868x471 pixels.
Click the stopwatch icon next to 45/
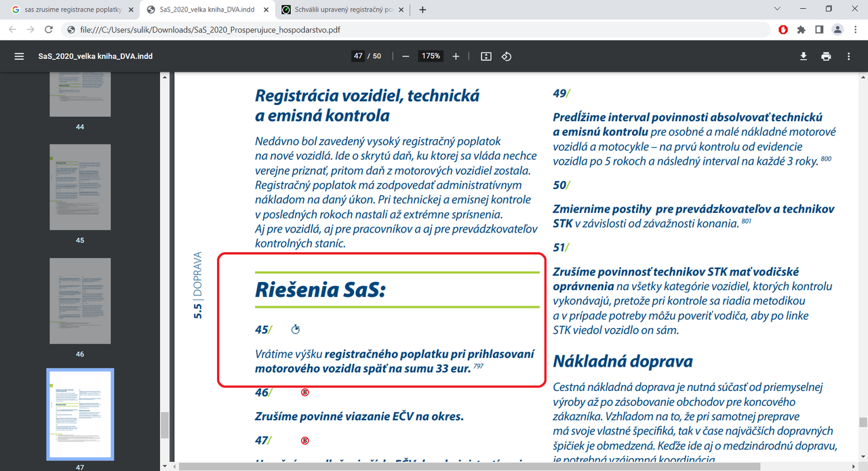(x=295, y=330)
